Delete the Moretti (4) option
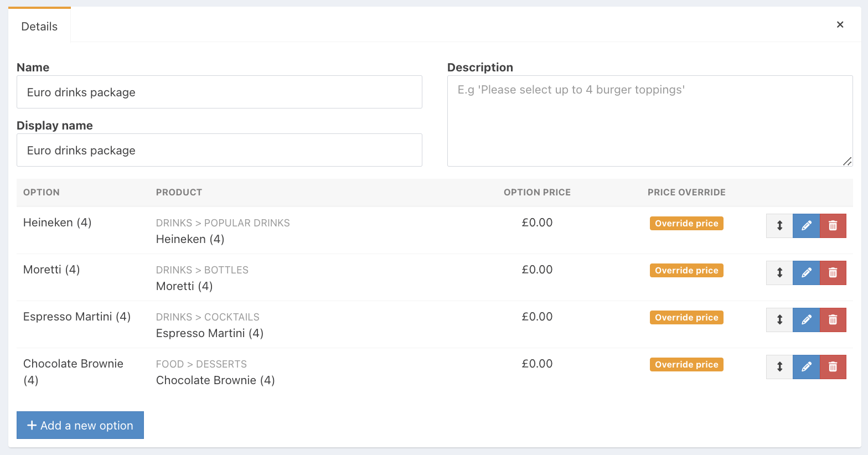This screenshot has width=868, height=455. click(833, 273)
